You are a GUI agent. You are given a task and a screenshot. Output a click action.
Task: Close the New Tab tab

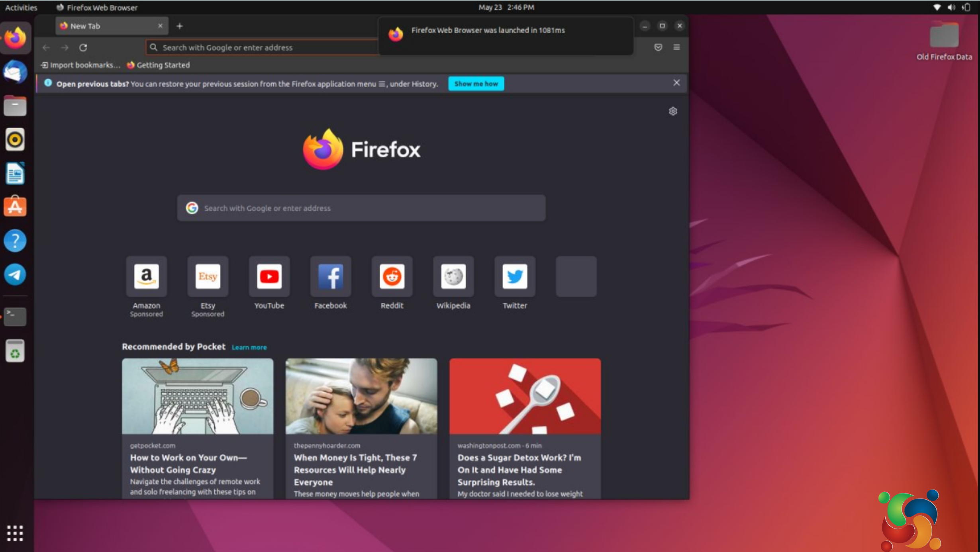[160, 26]
